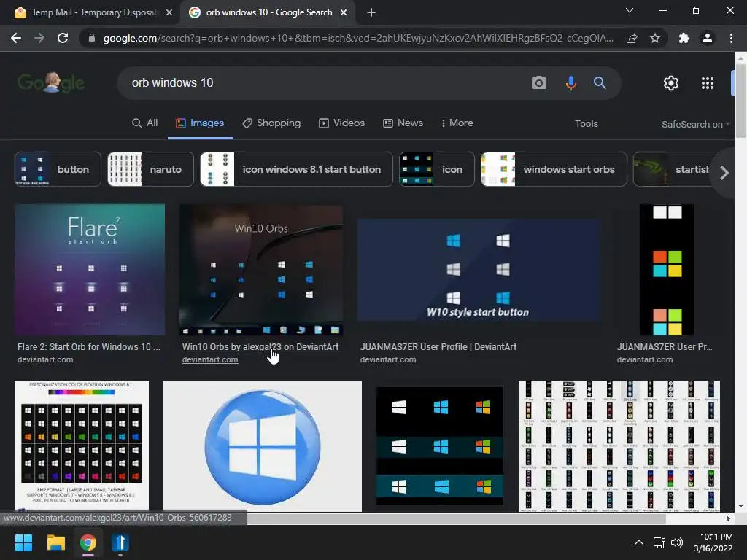The height and width of the screenshot is (560, 747).
Task: Open the Tools filter options
Action: [x=587, y=123]
